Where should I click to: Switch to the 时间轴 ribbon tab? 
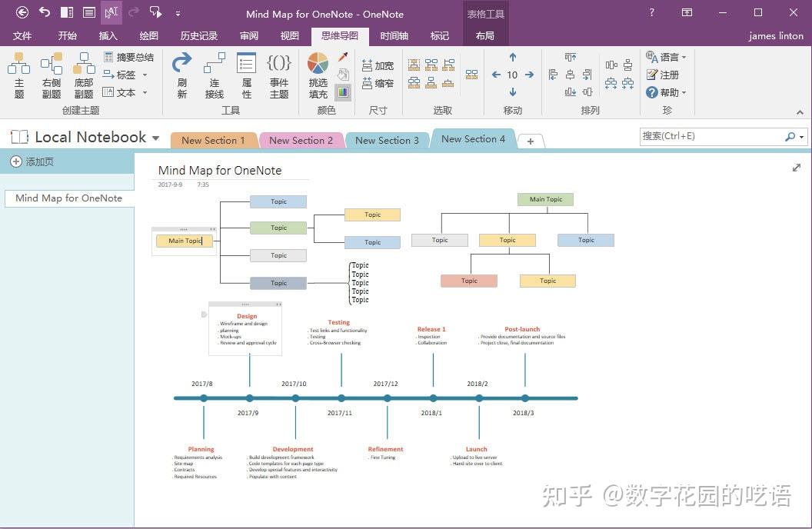tap(394, 35)
